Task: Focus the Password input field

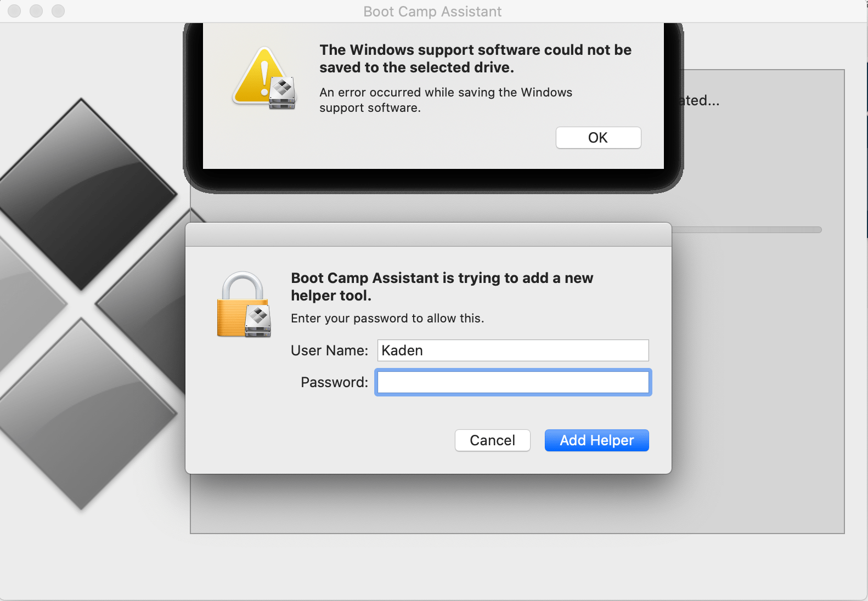Action: [513, 382]
